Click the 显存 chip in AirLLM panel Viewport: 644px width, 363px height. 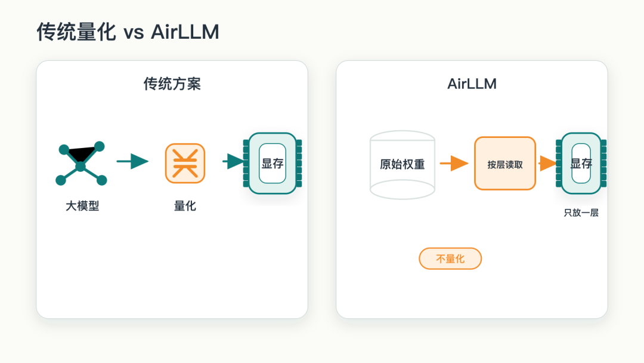pos(581,163)
